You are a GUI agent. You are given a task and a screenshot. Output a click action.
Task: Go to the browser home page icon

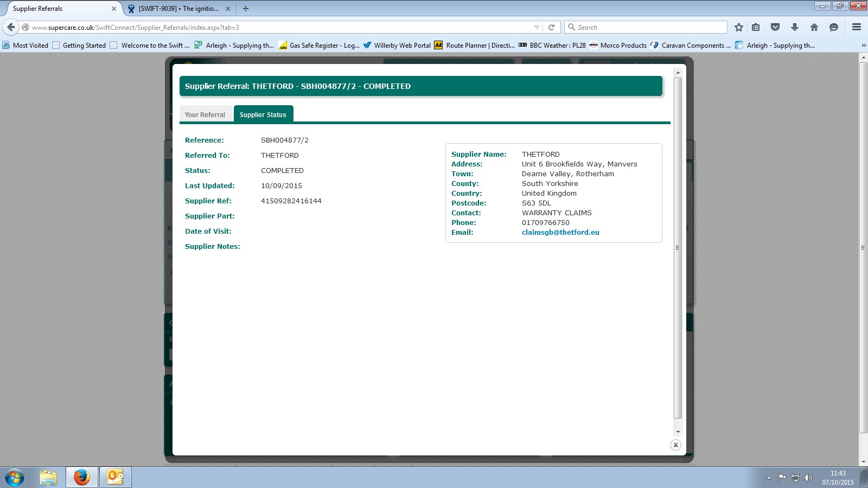tap(814, 27)
